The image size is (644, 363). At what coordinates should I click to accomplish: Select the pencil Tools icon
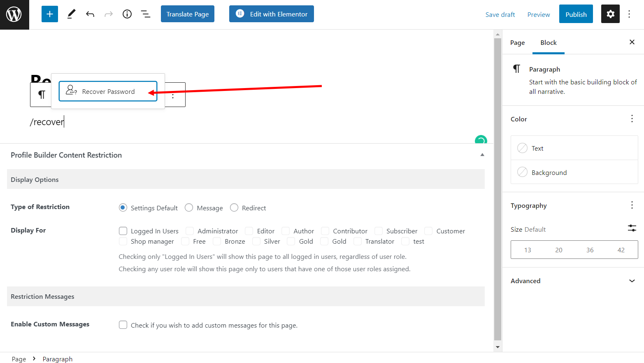[x=71, y=14]
